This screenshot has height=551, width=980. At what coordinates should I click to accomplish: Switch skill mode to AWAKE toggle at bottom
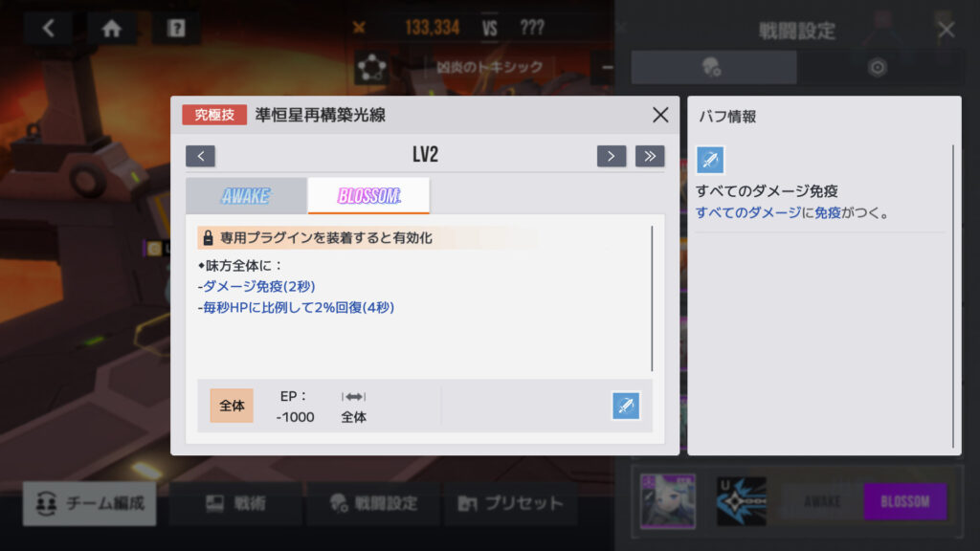pos(822,501)
